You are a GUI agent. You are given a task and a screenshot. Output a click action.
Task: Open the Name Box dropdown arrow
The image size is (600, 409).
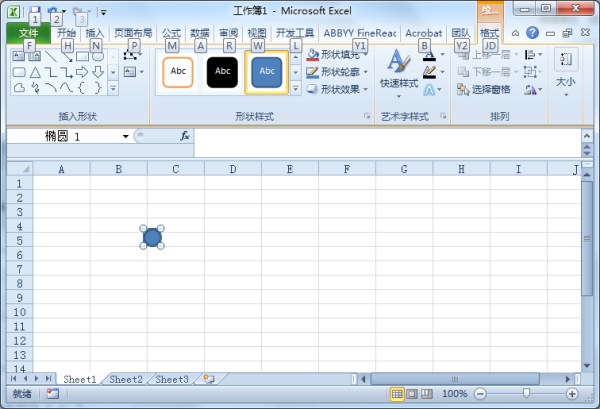[125, 136]
